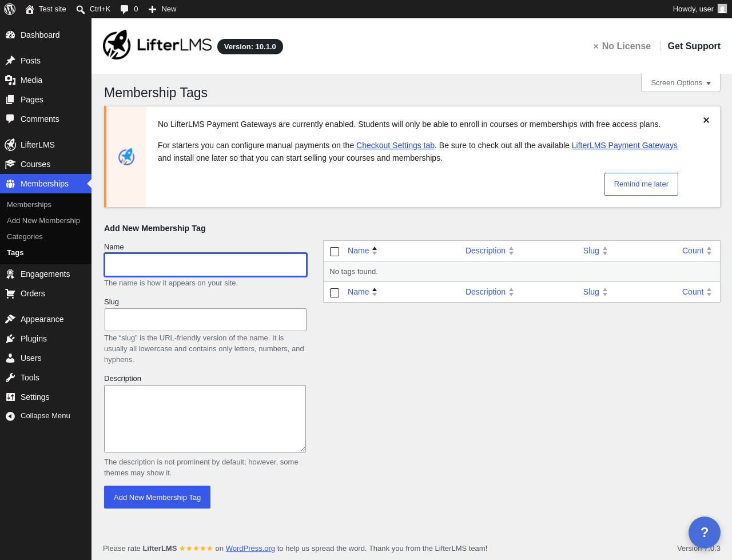Click the Media icon in sidebar
The image size is (732, 560).
click(x=10, y=80)
